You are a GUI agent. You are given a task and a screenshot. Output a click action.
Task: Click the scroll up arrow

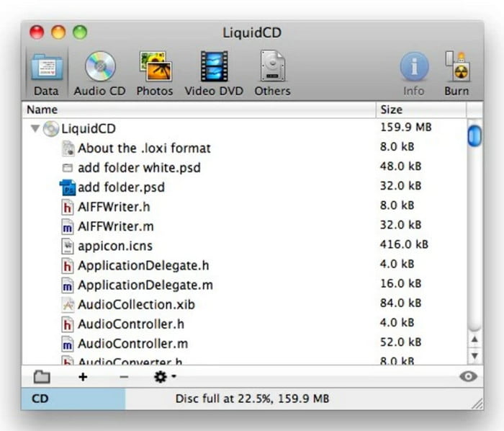point(474,339)
